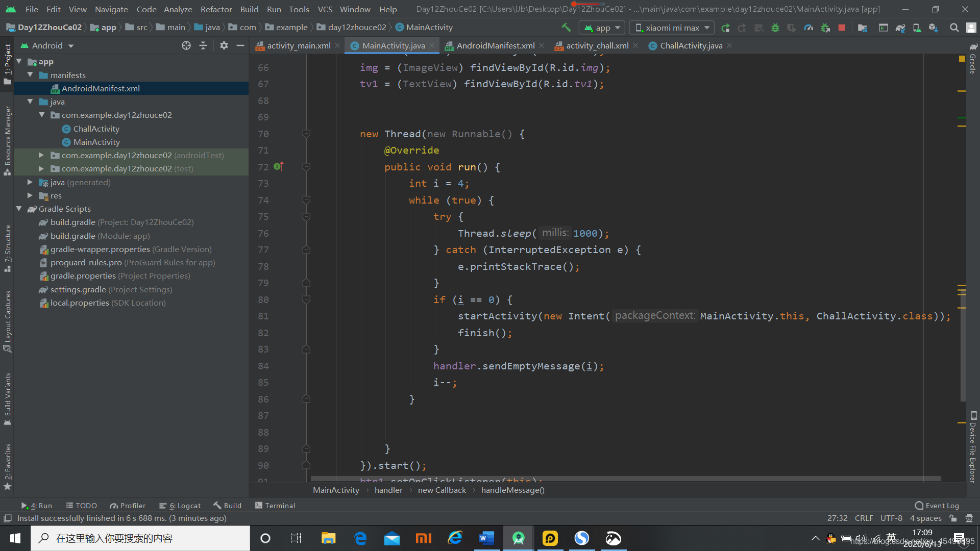Screen dimensions: 980x551
Task: Hide the project tool window
Action: click(x=240, y=45)
